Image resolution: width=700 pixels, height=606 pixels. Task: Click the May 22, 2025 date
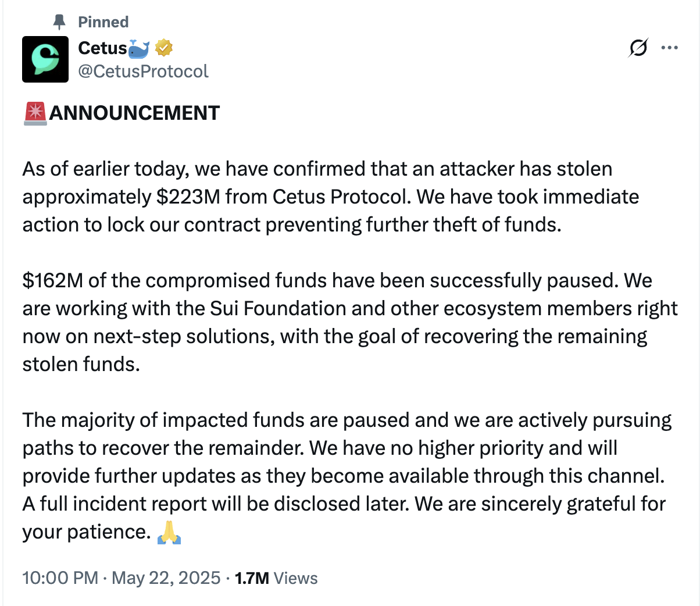click(x=166, y=578)
